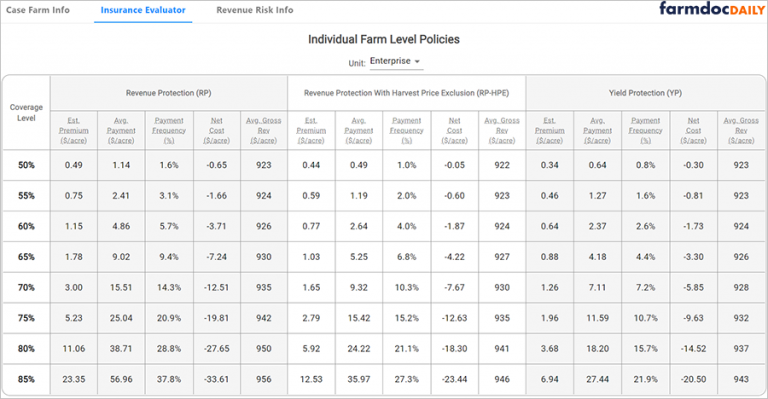Click YP payment frequency 0.8%
The height and width of the screenshot is (399, 768).
tap(646, 165)
